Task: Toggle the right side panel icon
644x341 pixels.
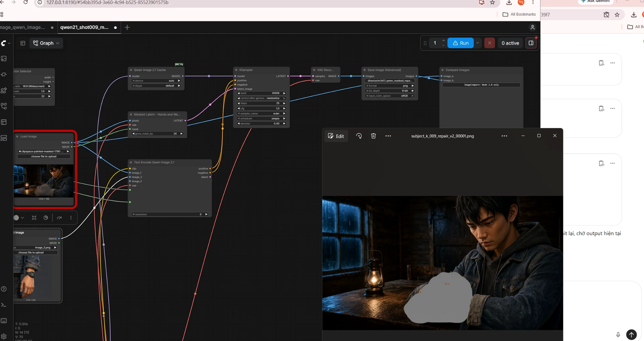Action: point(531,43)
